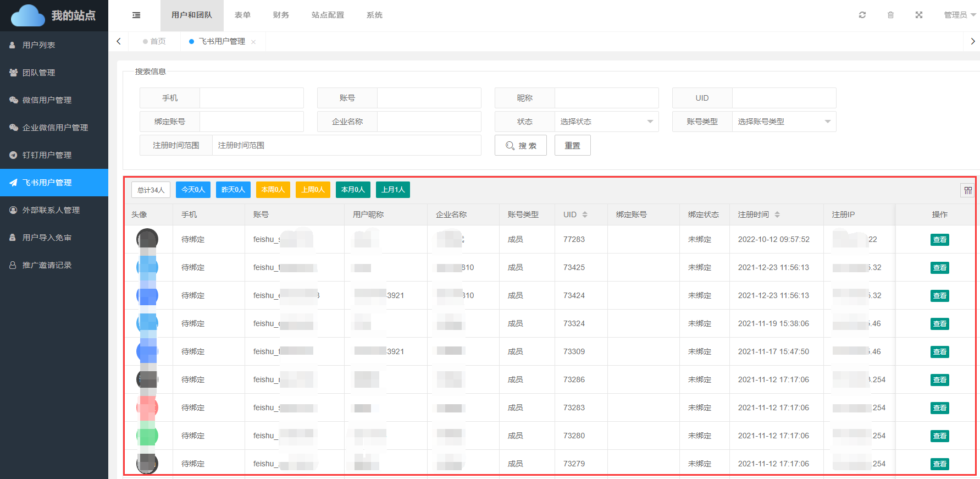The height and width of the screenshot is (479, 980).
Task: Sort the table by UID column
Action: pos(585,214)
